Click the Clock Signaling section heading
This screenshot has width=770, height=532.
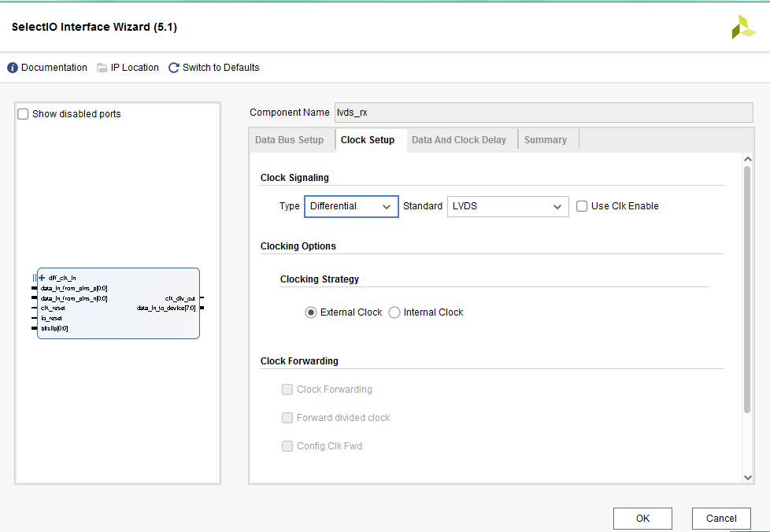(x=294, y=178)
